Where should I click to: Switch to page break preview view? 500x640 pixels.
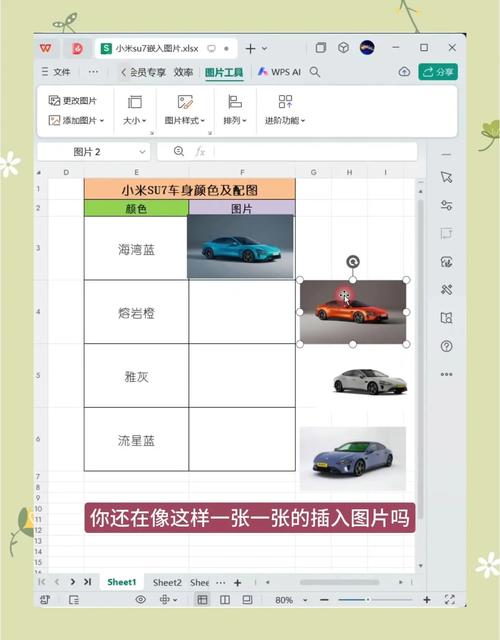(225, 600)
